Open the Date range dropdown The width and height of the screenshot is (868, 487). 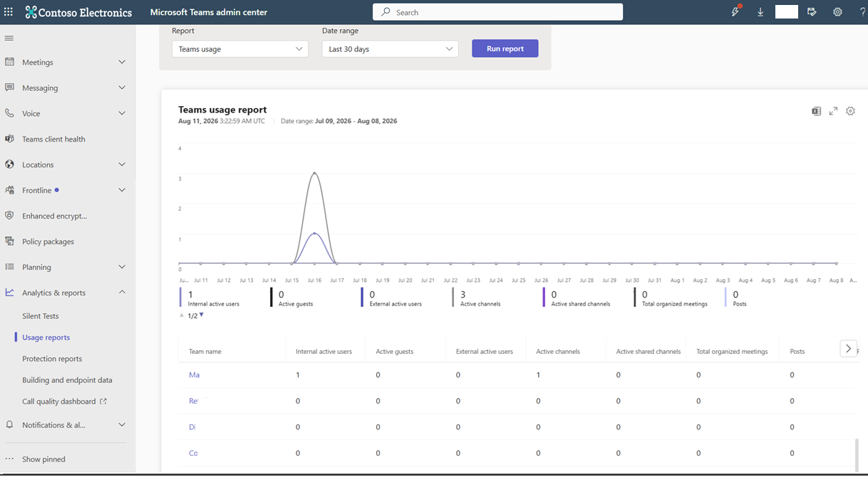point(390,49)
